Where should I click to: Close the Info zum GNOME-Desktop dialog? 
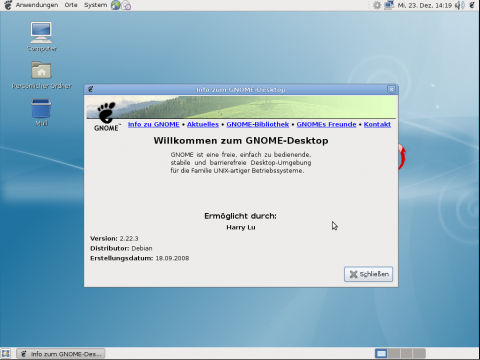391,89
